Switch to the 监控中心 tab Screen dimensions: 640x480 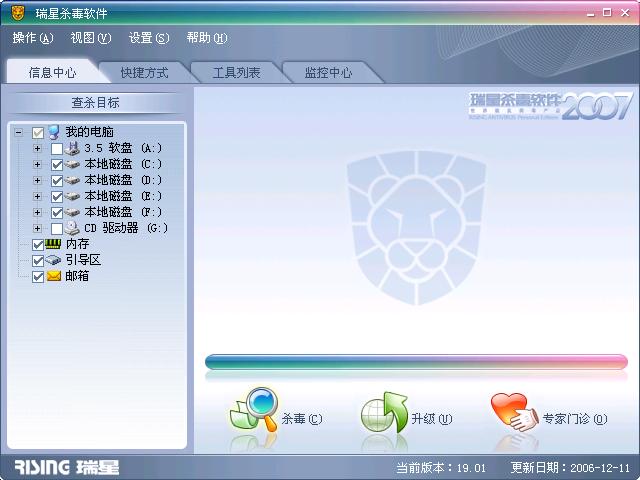(x=328, y=73)
